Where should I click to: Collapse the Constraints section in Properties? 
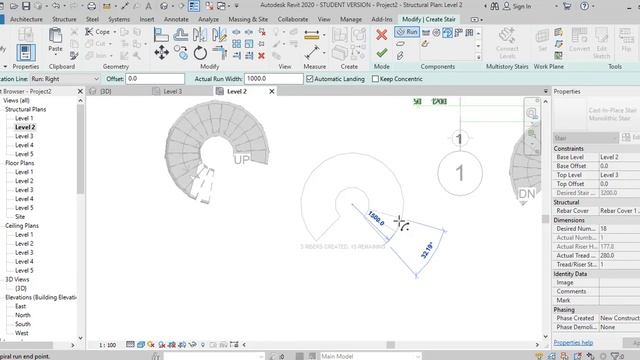(596, 149)
